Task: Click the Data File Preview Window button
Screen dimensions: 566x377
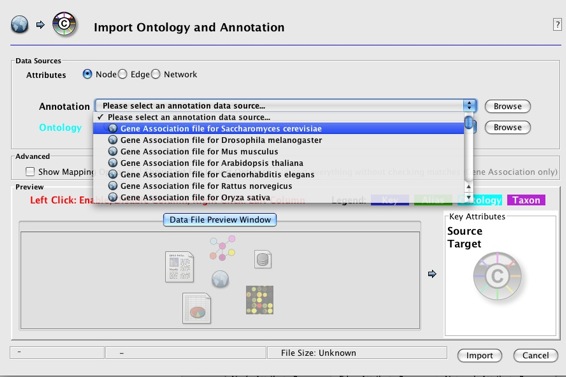Action: (220, 220)
